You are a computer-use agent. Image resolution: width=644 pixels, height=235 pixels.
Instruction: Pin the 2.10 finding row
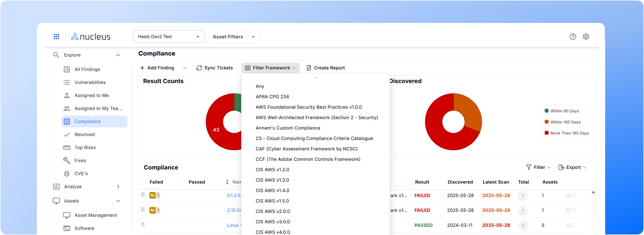tap(143, 210)
